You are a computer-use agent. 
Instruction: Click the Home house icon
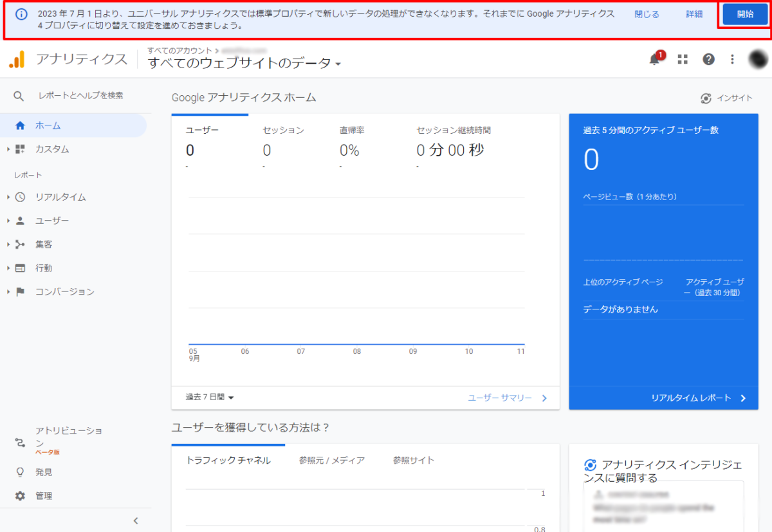tap(20, 125)
